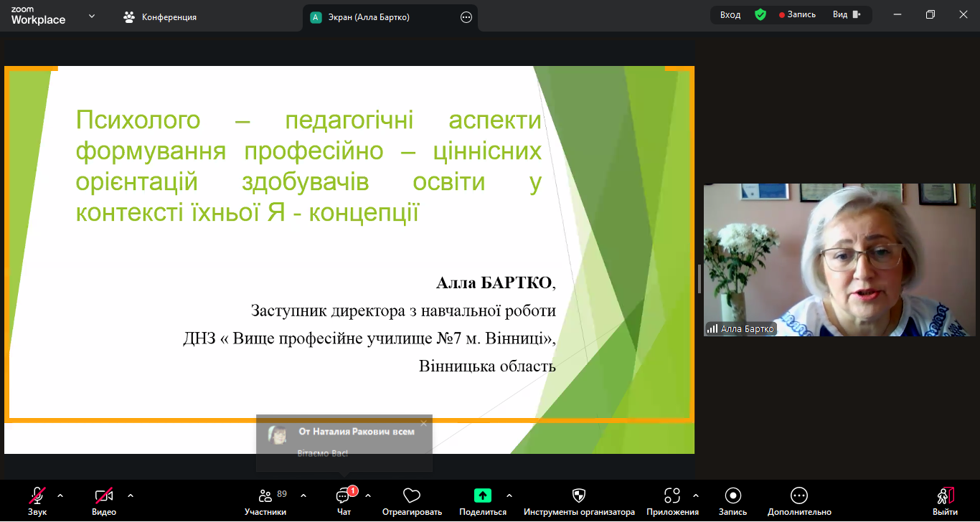Image resolution: width=980 pixels, height=522 pixels.
Task: Select the Экран (Алла Бартко) tab
Action: (x=373, y=17)
